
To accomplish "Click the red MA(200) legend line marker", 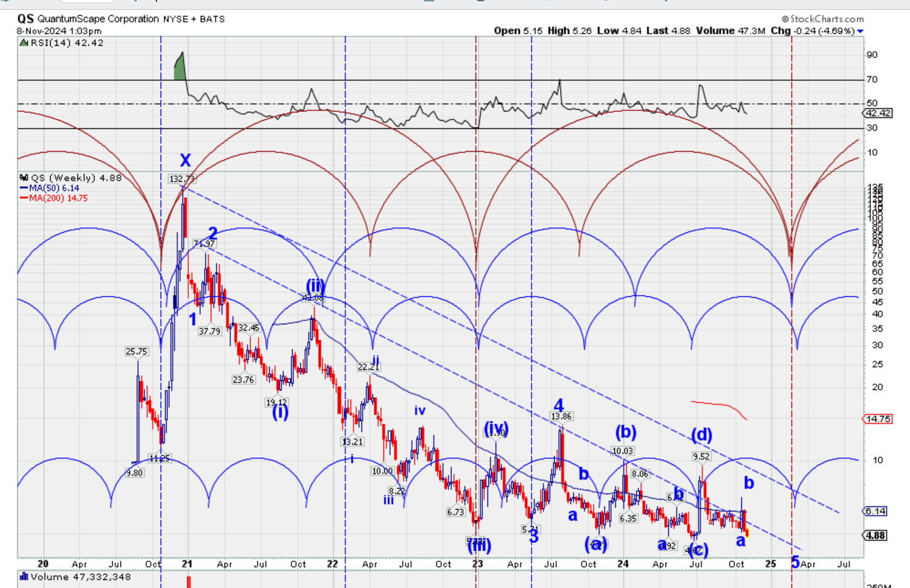I will click(24, 198).
